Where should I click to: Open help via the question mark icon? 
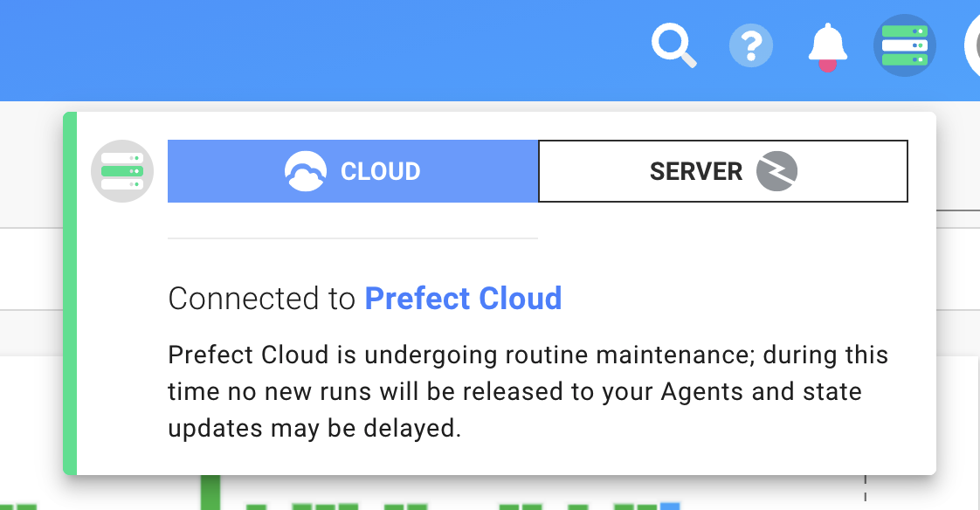click(x=751, y=45)
